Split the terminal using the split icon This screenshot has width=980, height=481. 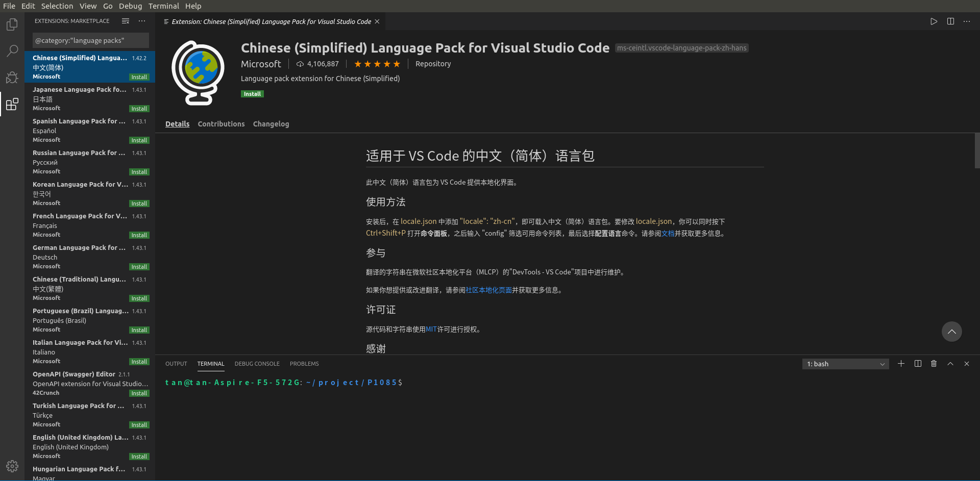point(917,364)
